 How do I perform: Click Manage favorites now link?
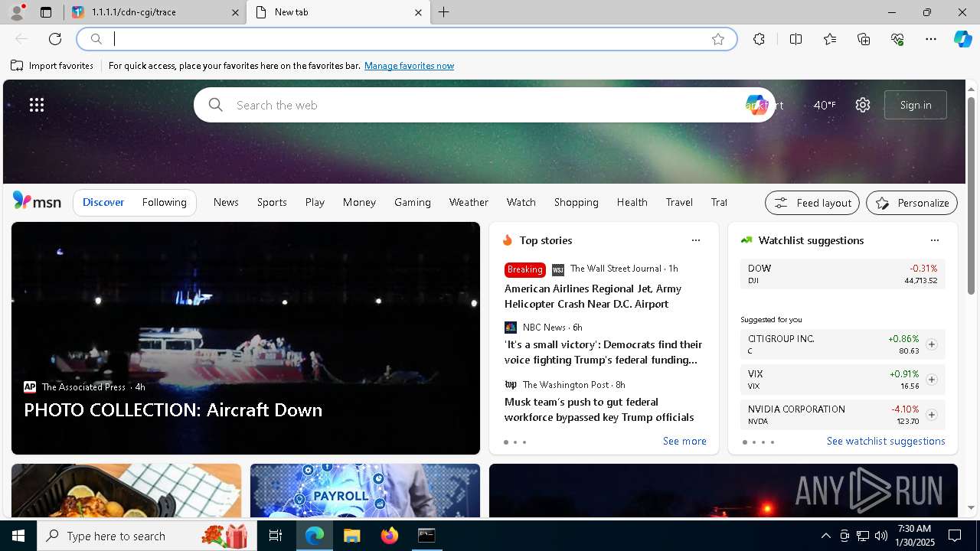(x=409, y=66)
